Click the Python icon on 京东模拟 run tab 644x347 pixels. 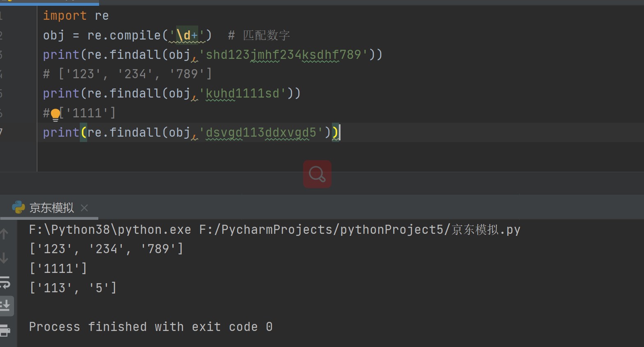19,207
